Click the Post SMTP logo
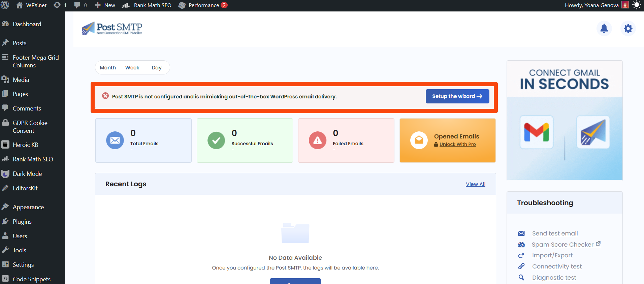Screen dimensions: 644x284 coord(112,29)
